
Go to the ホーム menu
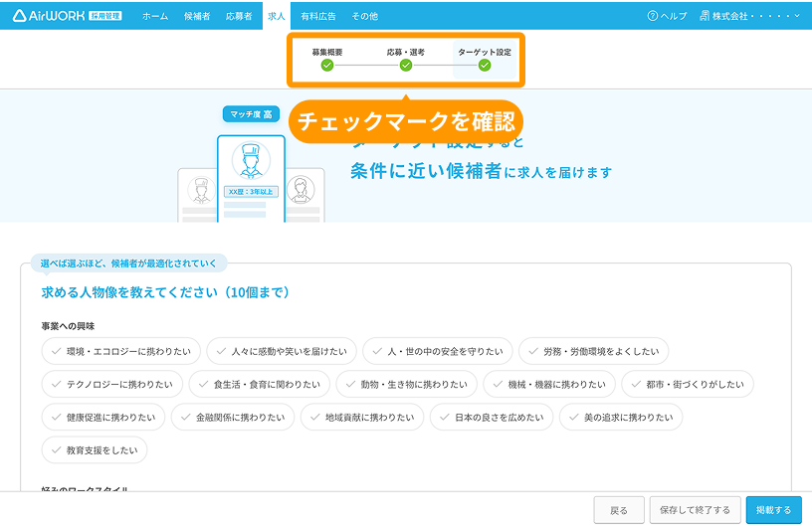(x=155, y=16)
